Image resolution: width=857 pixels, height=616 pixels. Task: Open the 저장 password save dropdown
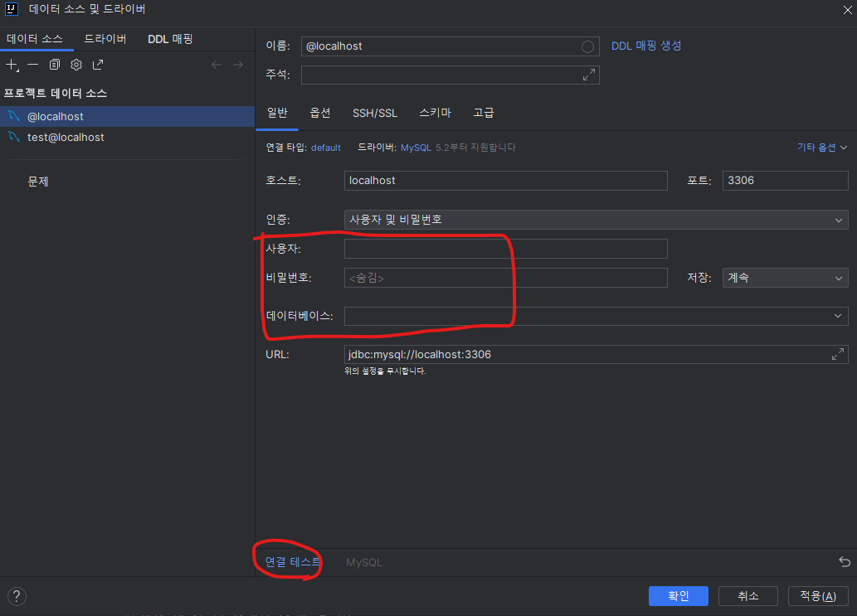coord(786,278)
